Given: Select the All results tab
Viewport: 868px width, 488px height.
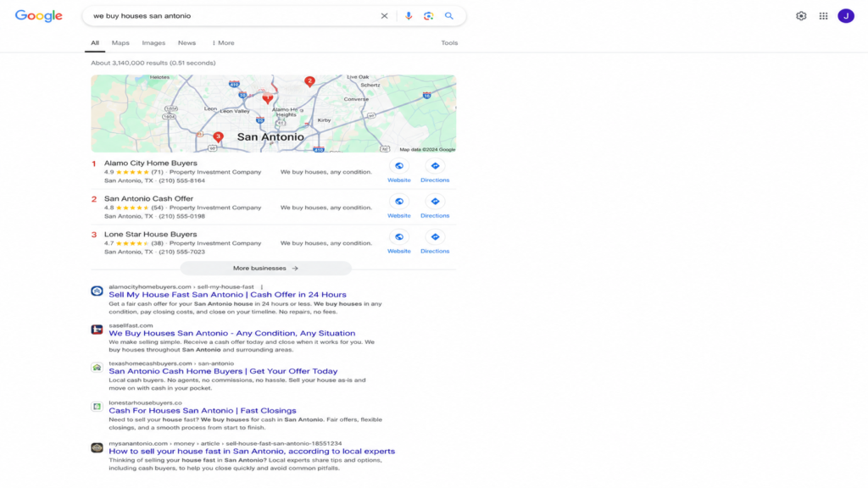Looking at the screenshot, I should 95,42.
